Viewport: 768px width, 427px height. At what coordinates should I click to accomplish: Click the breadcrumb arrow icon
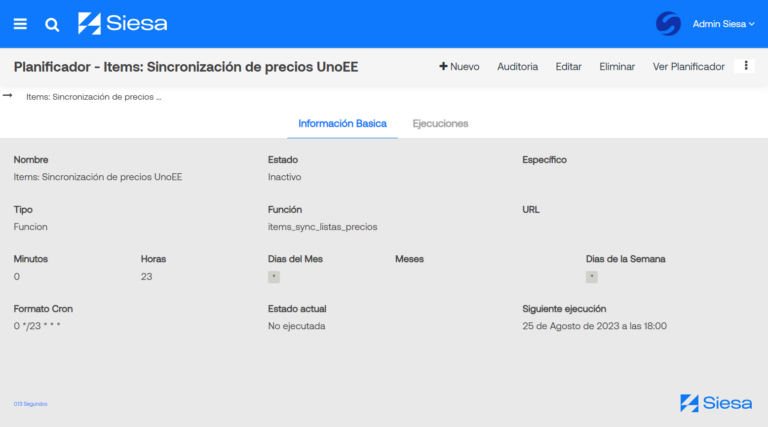pyautogui.click(x=7, y=95)
